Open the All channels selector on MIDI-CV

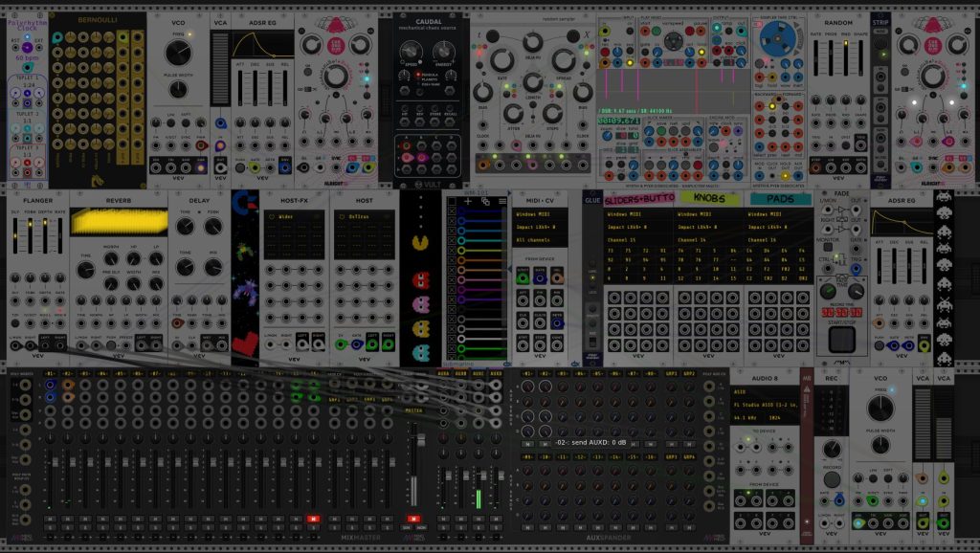coord(540,240)
